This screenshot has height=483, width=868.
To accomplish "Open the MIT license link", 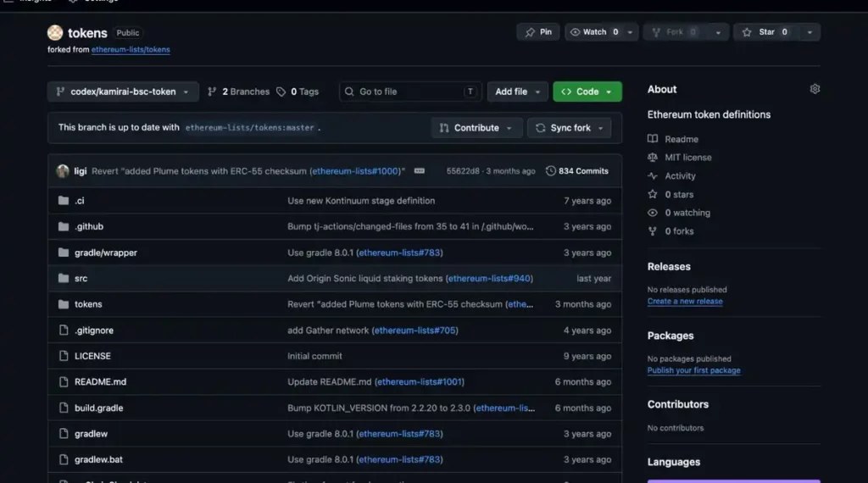I will point(688,158).
